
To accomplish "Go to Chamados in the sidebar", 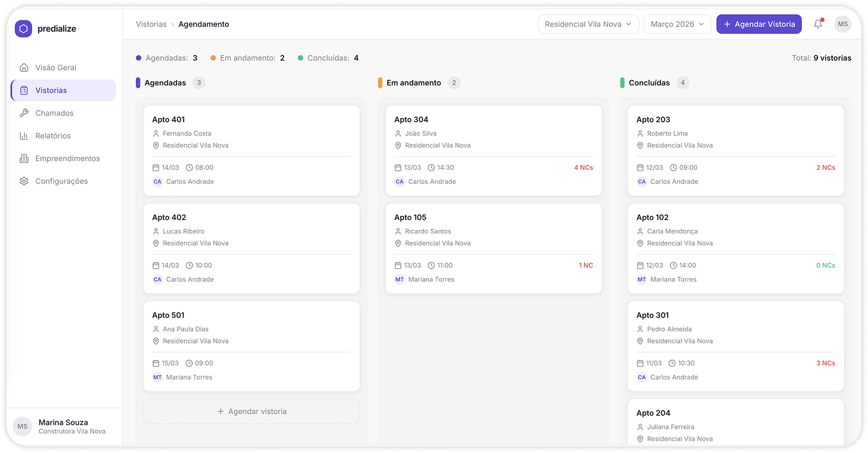I will pos(54,113).
